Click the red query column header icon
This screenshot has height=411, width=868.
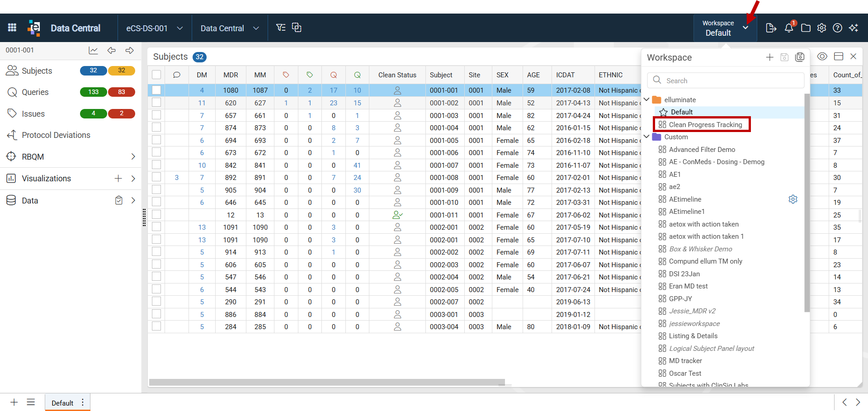click(x=334, y=75)
